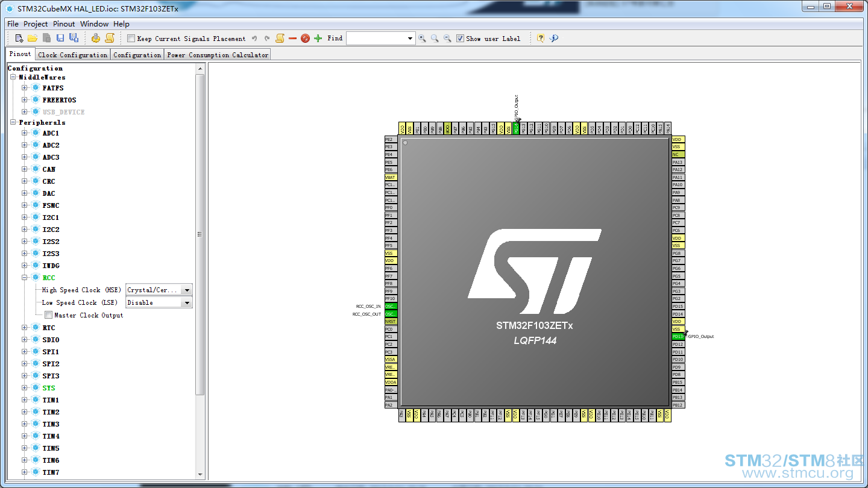
Task: Select the green PD13 pin on chip
Action: pyautogui.click(x=678, y=337)
